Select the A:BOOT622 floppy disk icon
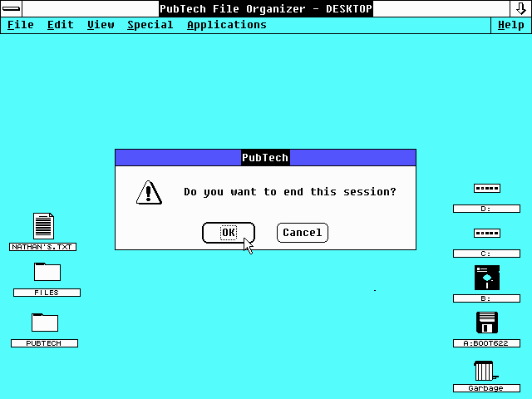 487,323
